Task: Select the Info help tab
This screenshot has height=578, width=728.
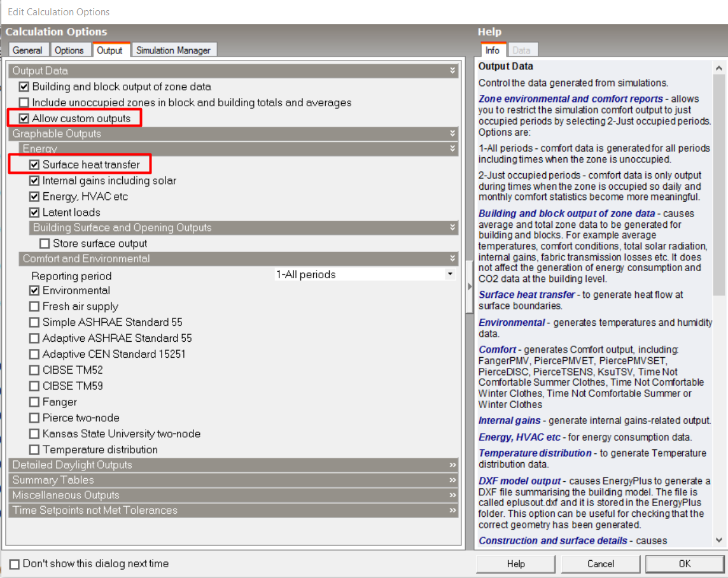Action: tap(493, 50)
